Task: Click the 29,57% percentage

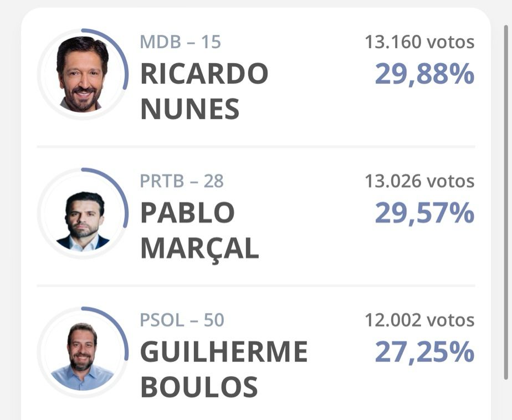Action: click(x=424, y=213)
